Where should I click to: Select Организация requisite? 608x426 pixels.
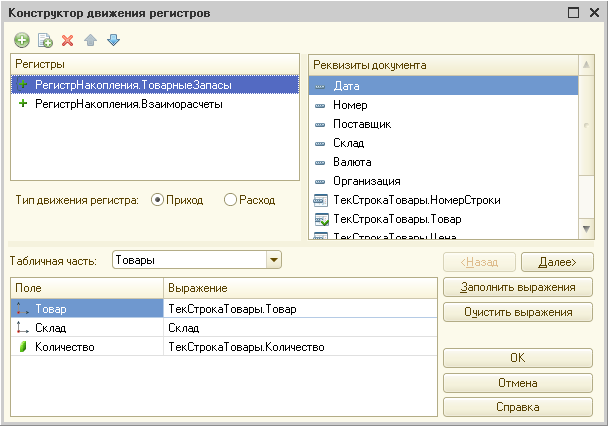(444, 181)
